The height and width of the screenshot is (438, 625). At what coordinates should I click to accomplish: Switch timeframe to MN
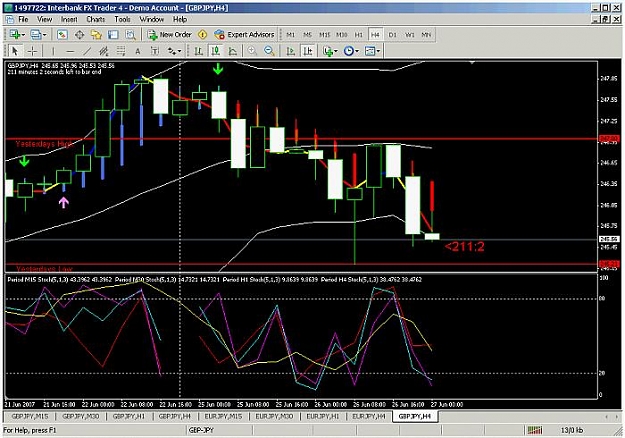tap(426, 35)
